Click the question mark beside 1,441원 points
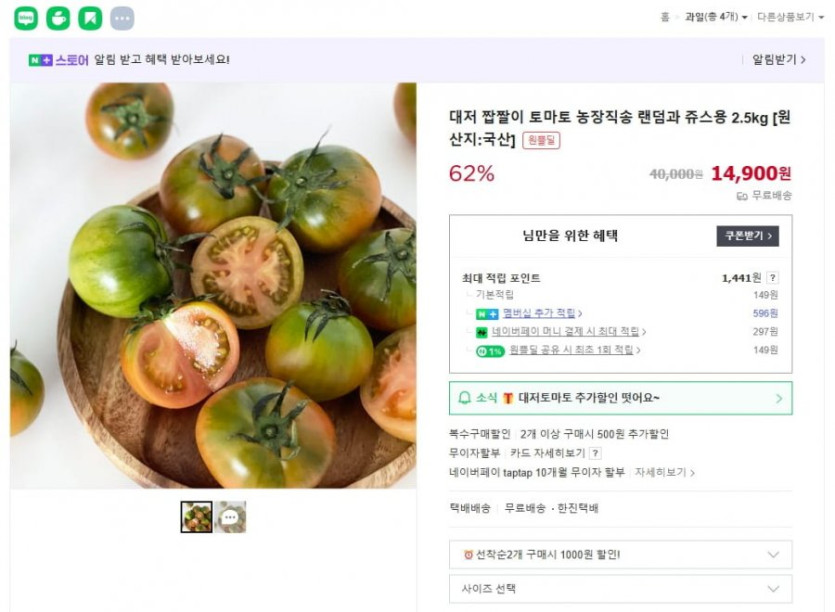This screenshot has height=612, width=835. 773,278
